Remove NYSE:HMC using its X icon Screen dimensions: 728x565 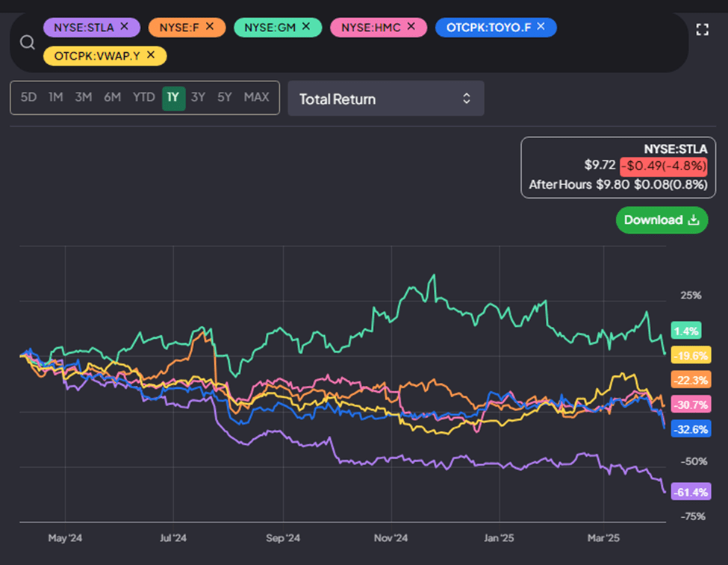(x=410, y=27)
